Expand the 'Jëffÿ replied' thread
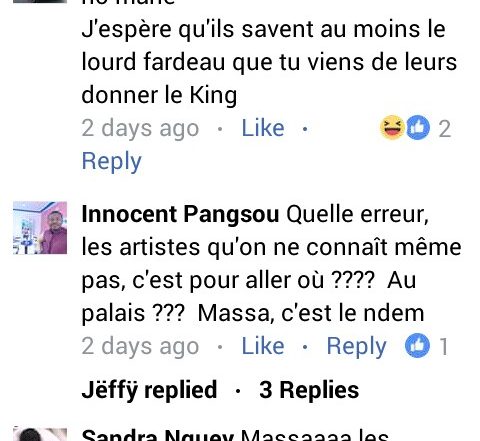 point(149,389)
